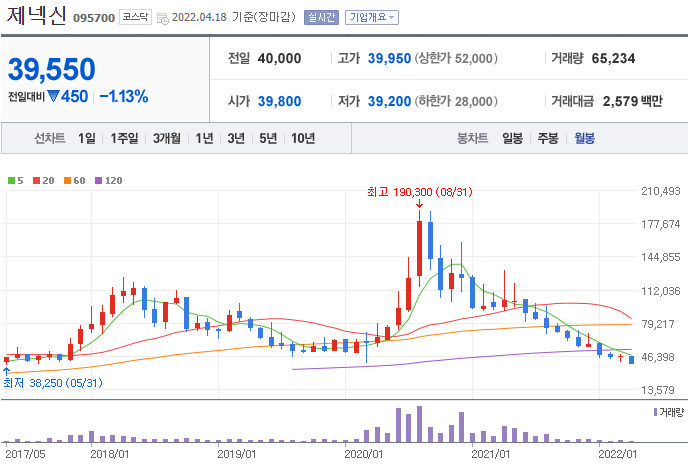Show the 5년 line chart
Image resolution: width=688 pixels, height=464 pixels.
(268, 138)
